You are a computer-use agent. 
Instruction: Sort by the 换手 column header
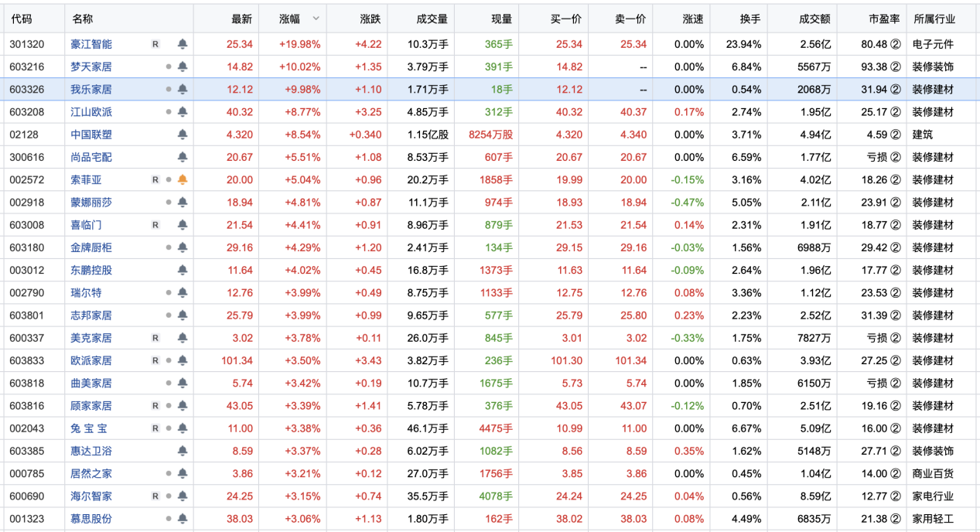750,18
